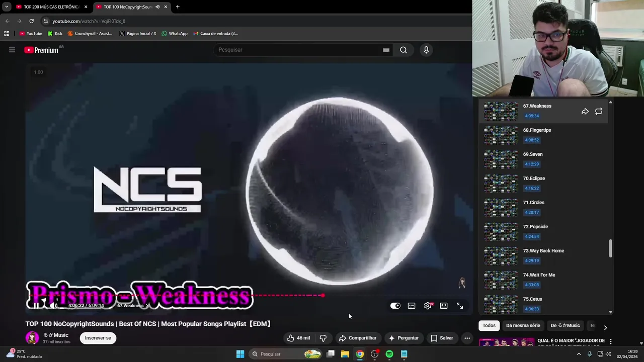Jump to 69.Seven chapter
The image size is (644, 362).
(543, 159)
